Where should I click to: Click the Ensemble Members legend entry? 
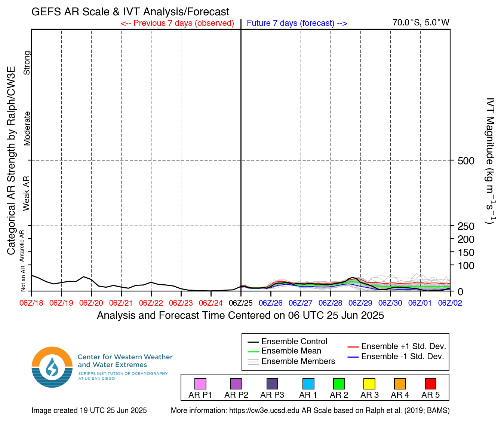[291, 361]
